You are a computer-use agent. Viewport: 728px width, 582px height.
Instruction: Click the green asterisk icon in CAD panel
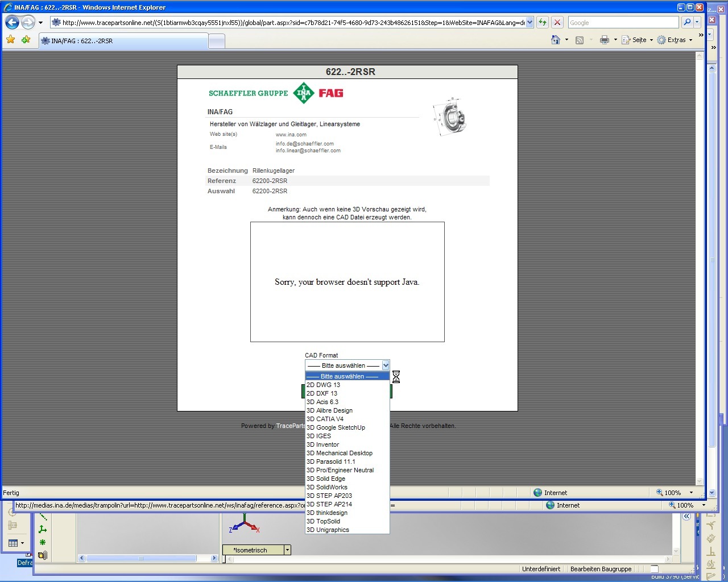tap(43, 542)
